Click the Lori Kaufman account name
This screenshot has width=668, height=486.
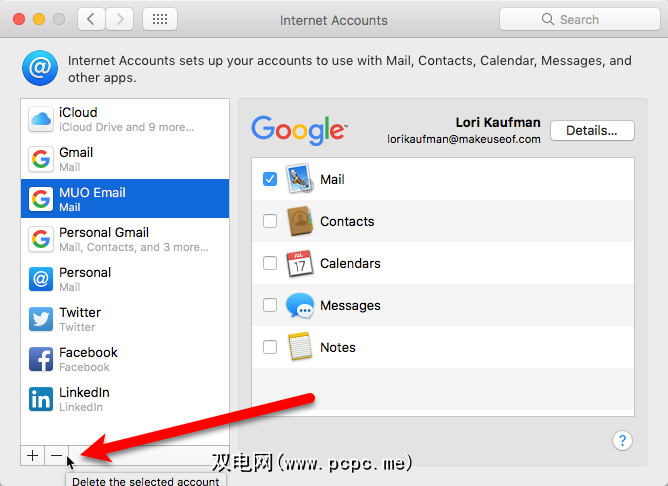(x=498, y=123)
